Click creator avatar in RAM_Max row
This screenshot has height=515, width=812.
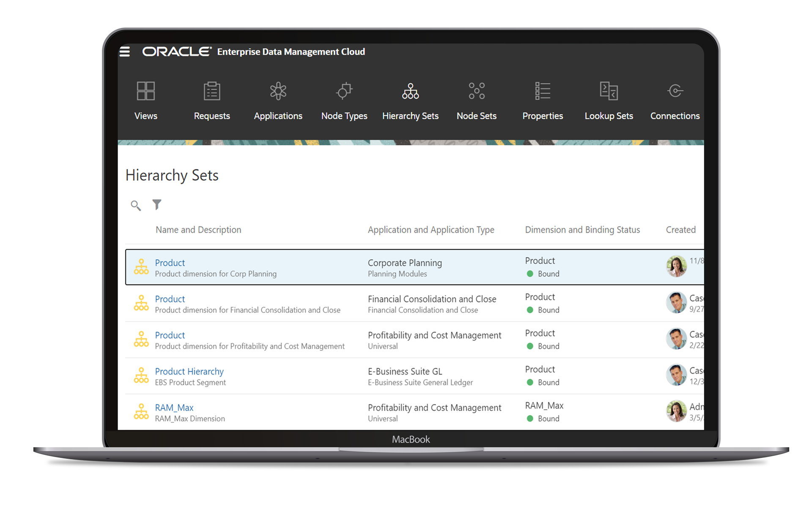click(677, 411)
